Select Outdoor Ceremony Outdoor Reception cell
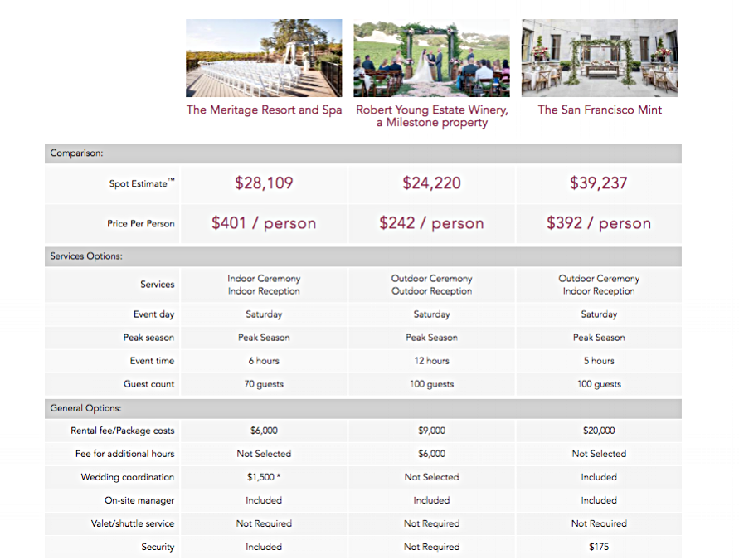Image resolution: width=739 pixels, height=560 pixels. (432, 285)
